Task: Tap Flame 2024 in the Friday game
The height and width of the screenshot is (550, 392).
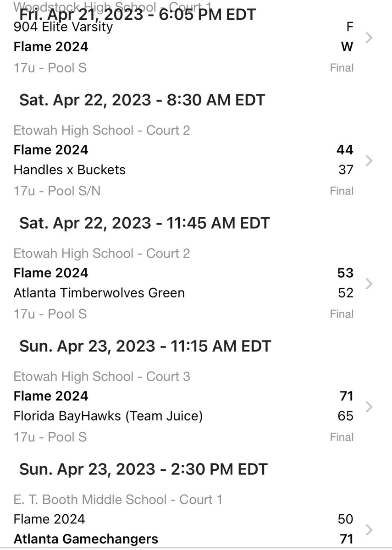Action: 51,47
